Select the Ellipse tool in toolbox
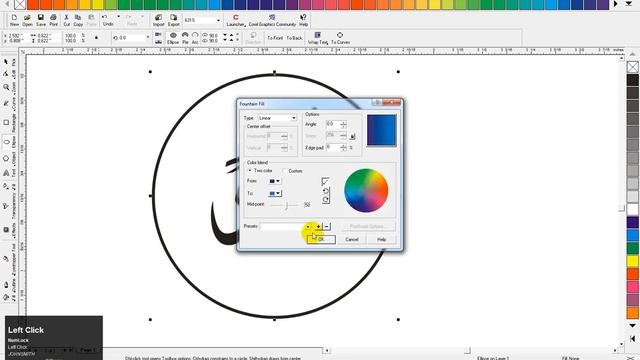 click(x=6, y=142)
